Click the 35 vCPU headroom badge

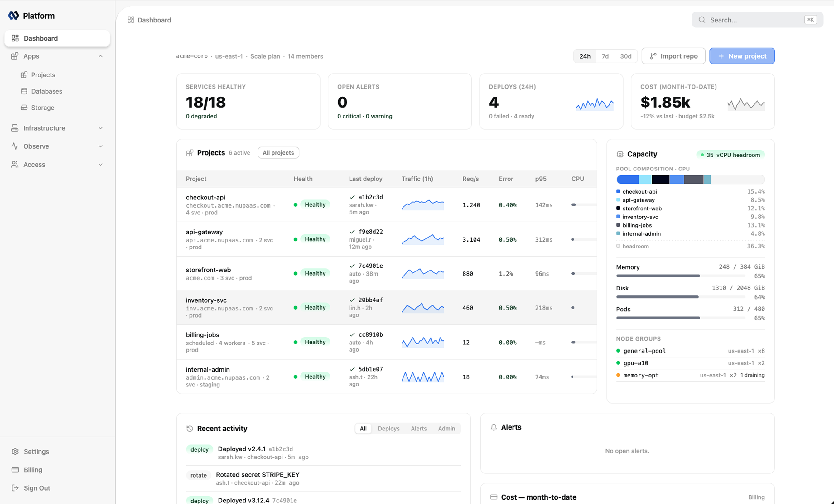[x=730, y=155]
